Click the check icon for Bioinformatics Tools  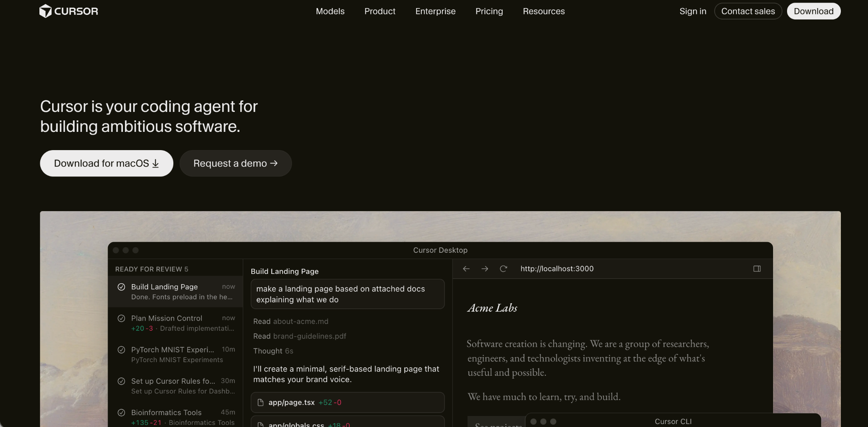point(121,413)
